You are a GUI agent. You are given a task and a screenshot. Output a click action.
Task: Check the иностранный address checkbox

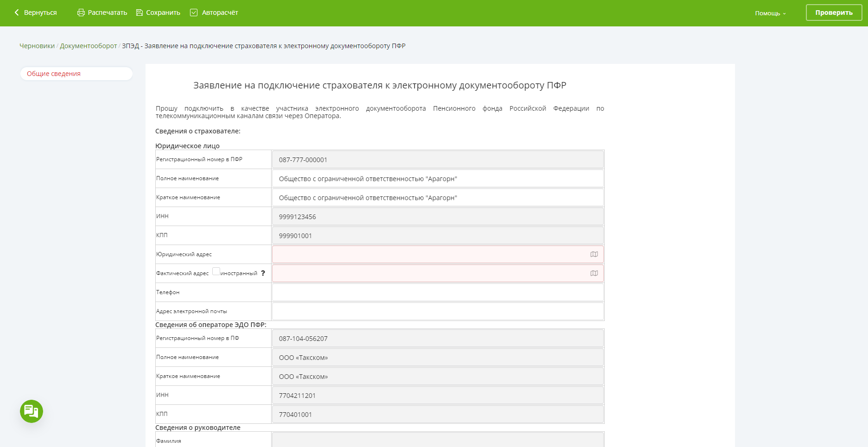pyautogui.click(x=216, y=271)
